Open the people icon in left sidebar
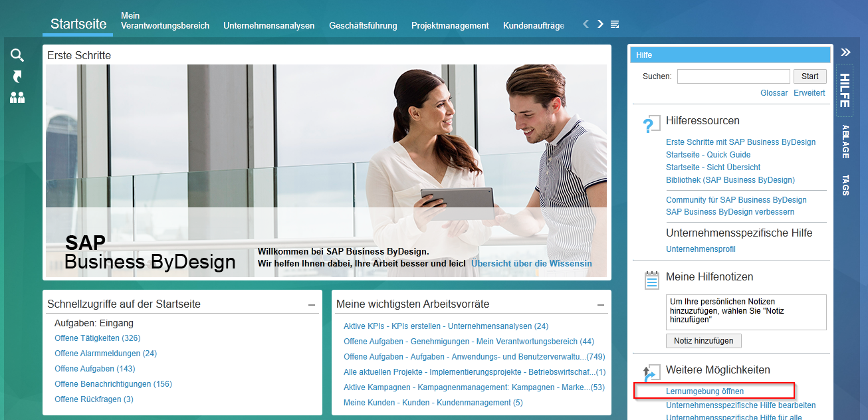This screenshot has height=420, width=868. (x=17, y=98)
